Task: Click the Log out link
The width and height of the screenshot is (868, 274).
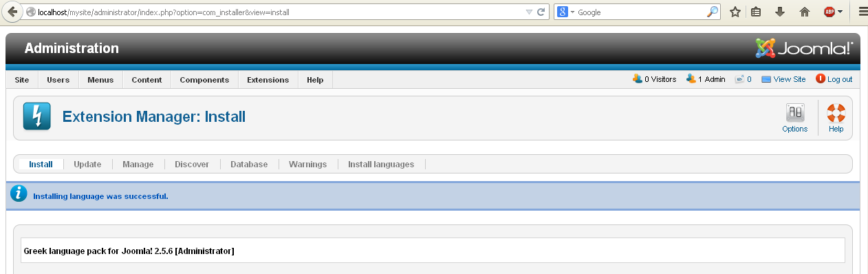Action: point(834,79)
